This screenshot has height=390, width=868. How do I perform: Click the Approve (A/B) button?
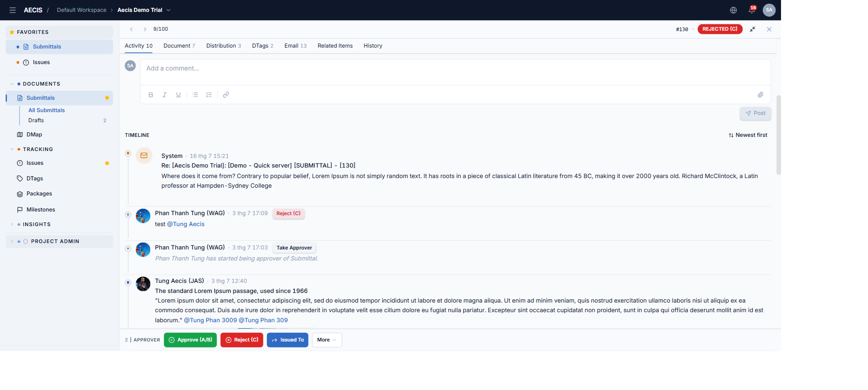point(190,340)
